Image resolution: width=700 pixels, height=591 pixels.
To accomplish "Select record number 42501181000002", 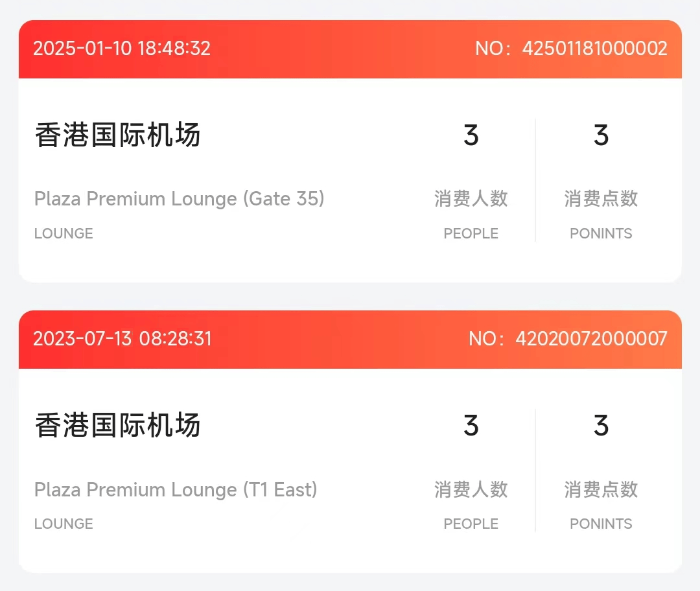I will point(571,49).
